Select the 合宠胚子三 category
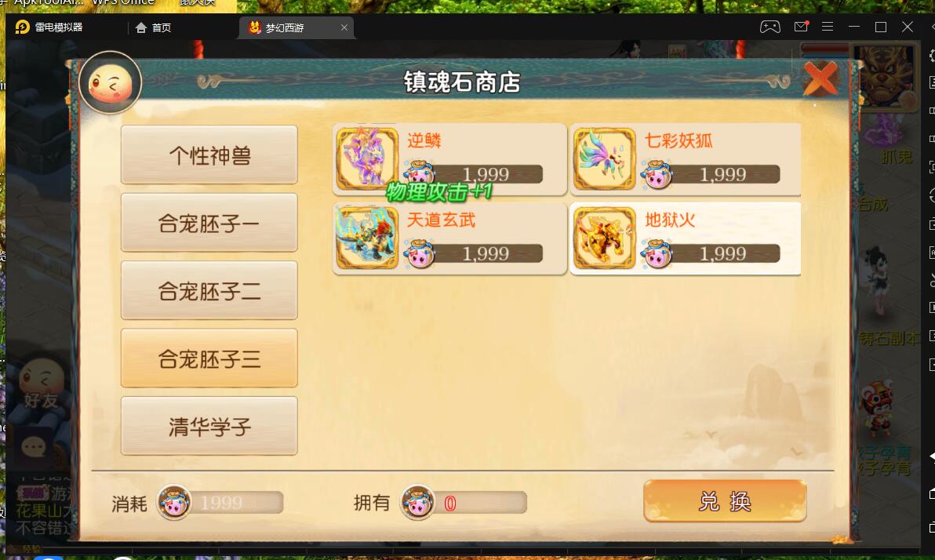The height and width of the screenshot is (560, 935). click(209, 358)
